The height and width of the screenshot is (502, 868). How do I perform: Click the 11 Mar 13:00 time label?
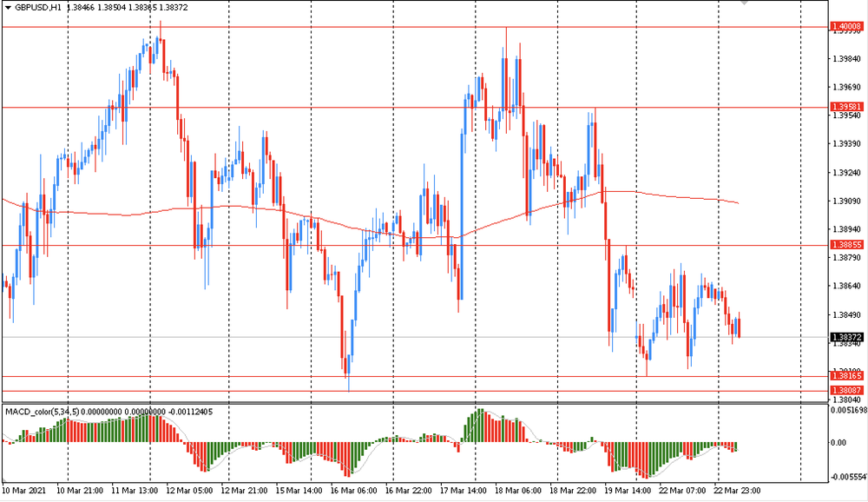(135, 491)
